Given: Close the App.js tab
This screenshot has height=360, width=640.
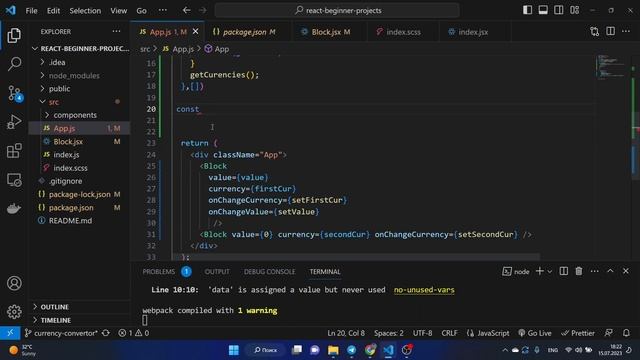Looking at the screenshot, I should [196, 31].
